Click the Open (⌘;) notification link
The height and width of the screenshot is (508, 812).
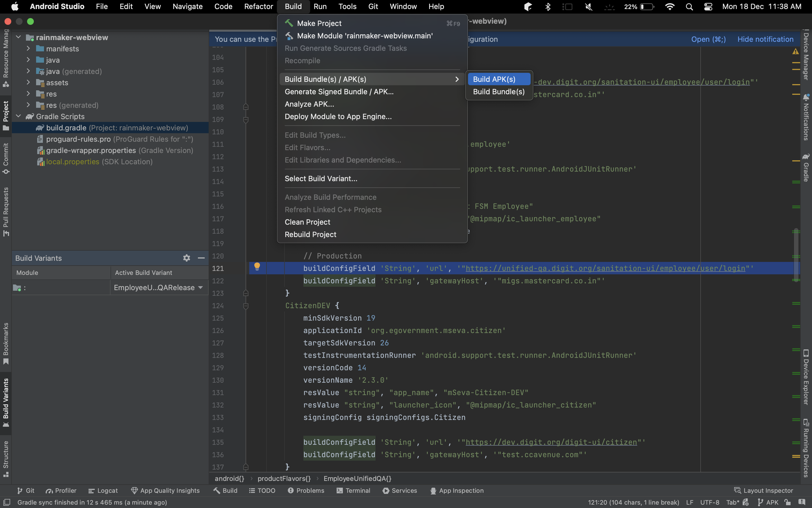708,39
